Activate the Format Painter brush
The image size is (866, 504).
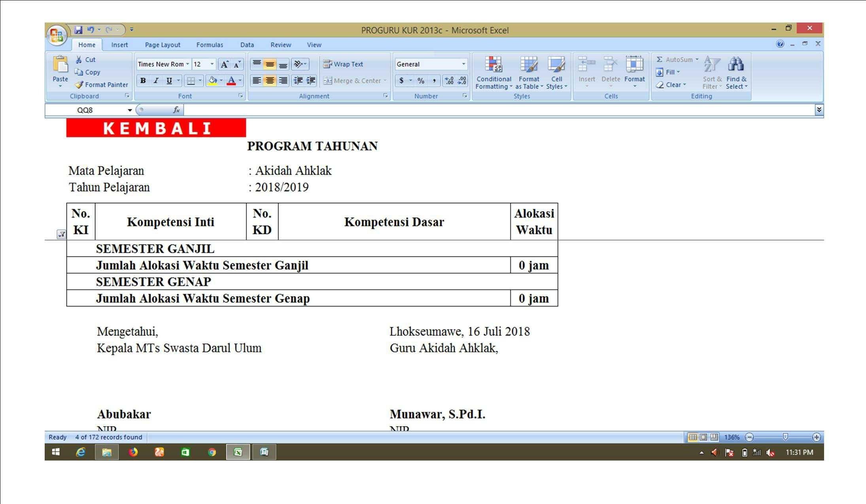coord(102,85)
